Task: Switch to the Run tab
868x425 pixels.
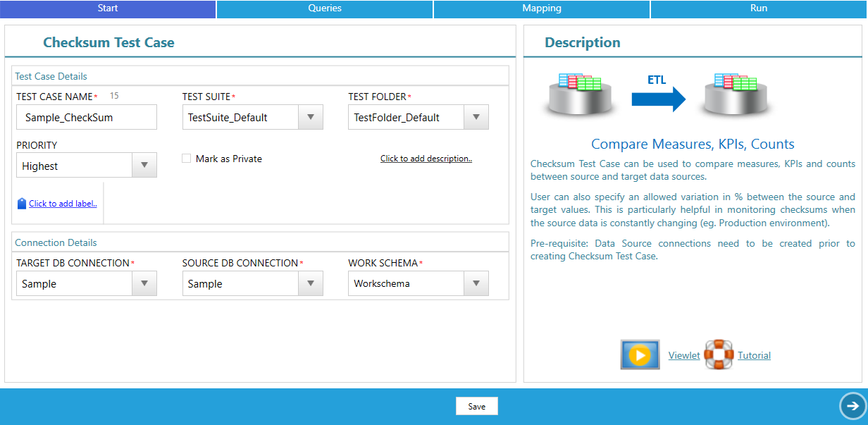Action: click(x=759, y=9)
